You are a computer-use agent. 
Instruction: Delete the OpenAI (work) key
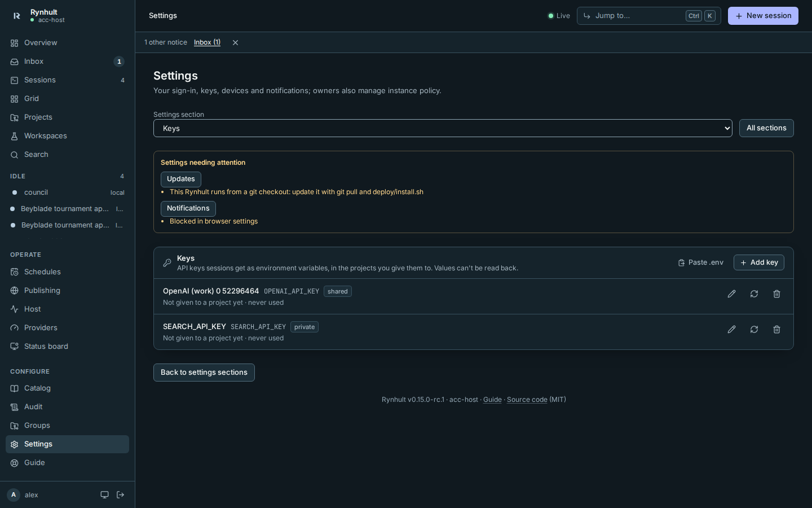pos(776,294)
